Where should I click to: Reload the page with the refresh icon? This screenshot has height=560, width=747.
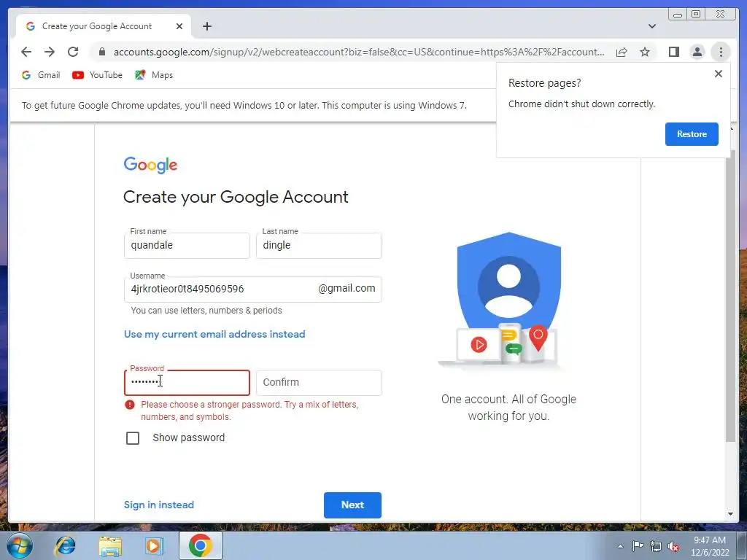tap(73, 52)
